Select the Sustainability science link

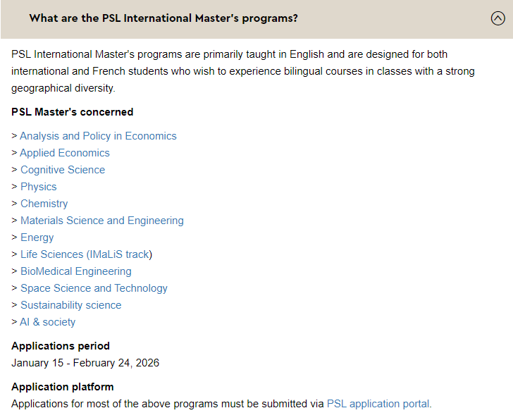(x=71, y=305)
